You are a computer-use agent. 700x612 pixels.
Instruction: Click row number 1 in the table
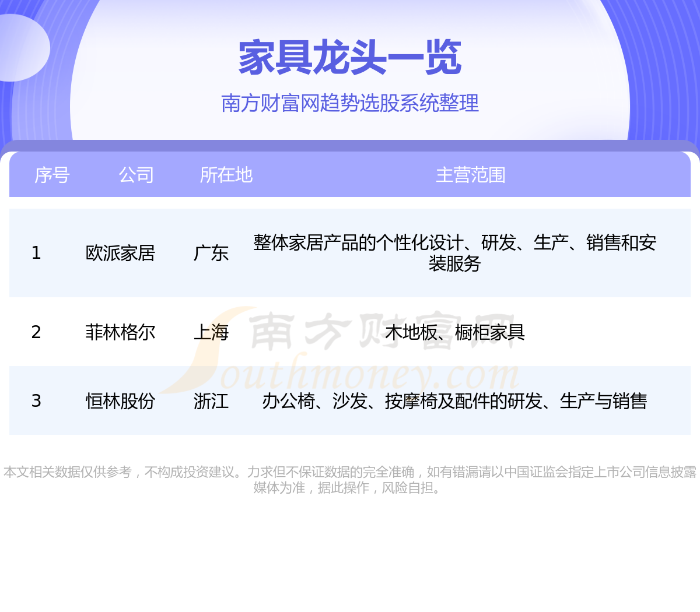pyautogui.click(x=36, y=253)
